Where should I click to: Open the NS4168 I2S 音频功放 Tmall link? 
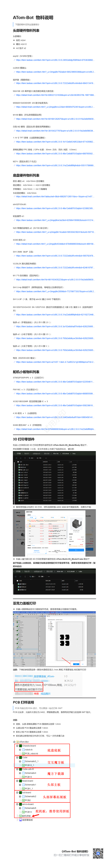click(55, 95)
